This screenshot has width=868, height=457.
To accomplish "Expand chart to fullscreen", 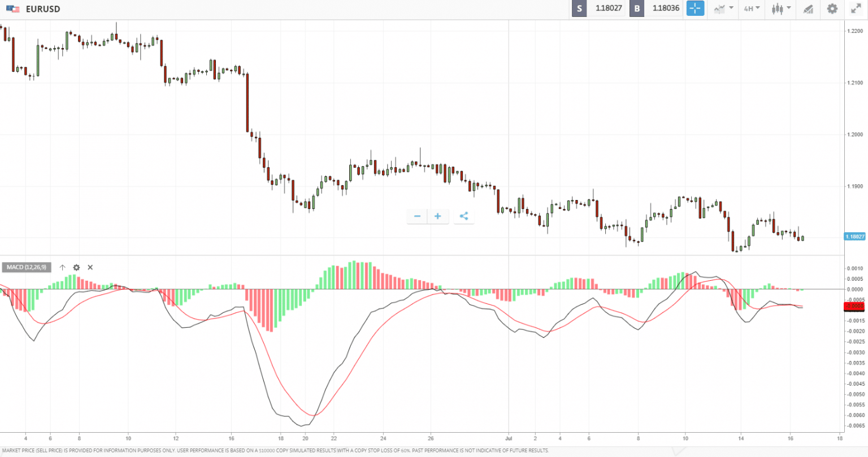I will coord(855,8).
